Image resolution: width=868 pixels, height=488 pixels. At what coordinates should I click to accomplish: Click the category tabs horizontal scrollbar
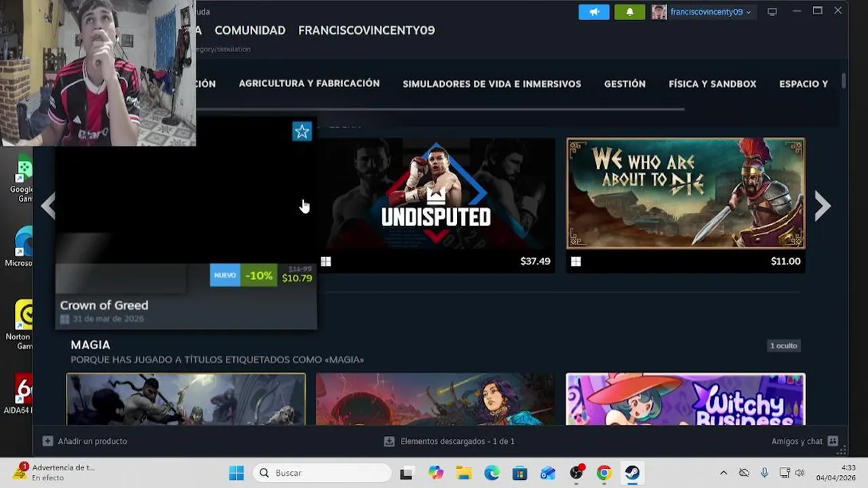coord(441,108)
